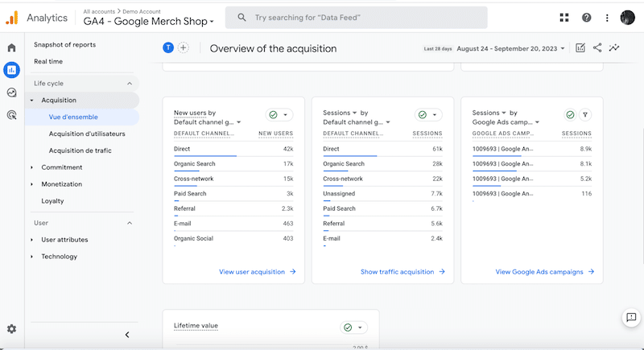The width and height of the screenshot is (644, 350).
Task: Open the feedback chat icon
Action: [631, 318]
